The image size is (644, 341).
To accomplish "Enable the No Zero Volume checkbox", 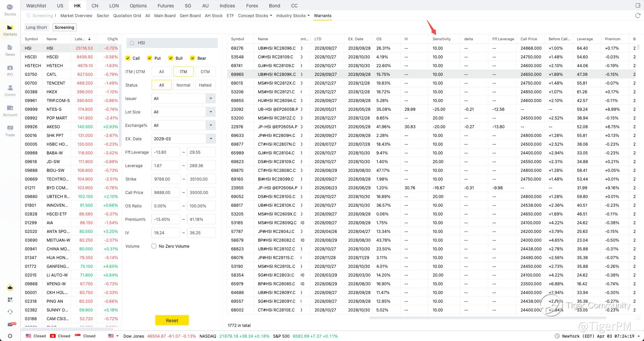I will 154,246.
